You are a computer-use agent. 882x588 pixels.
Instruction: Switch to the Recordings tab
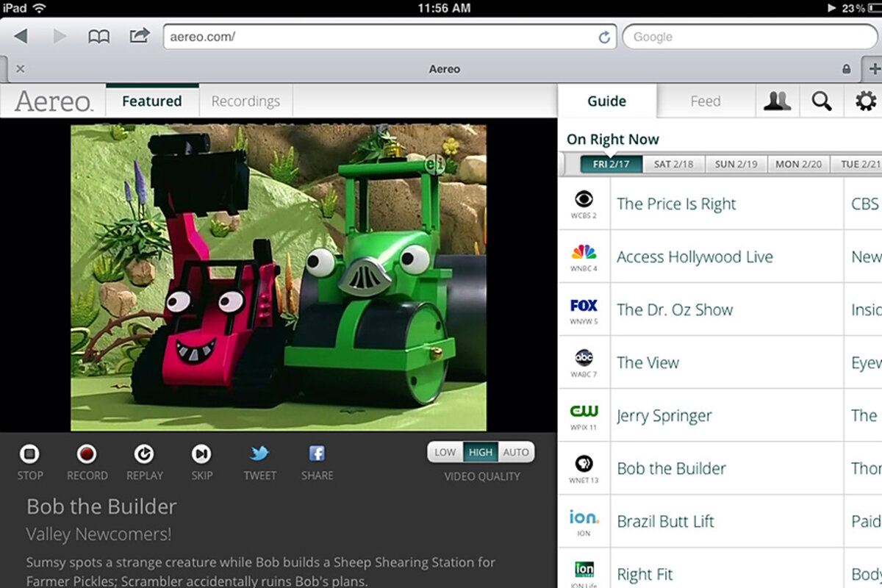245,101
